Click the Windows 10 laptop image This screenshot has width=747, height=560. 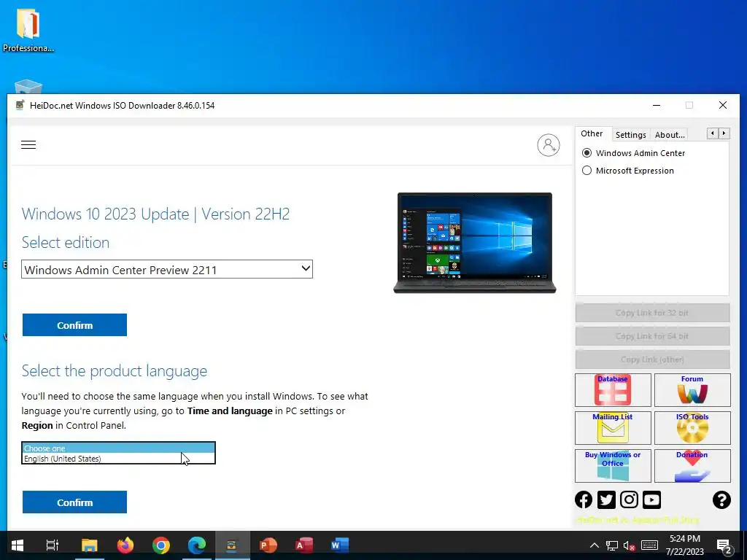click(474, 243)
